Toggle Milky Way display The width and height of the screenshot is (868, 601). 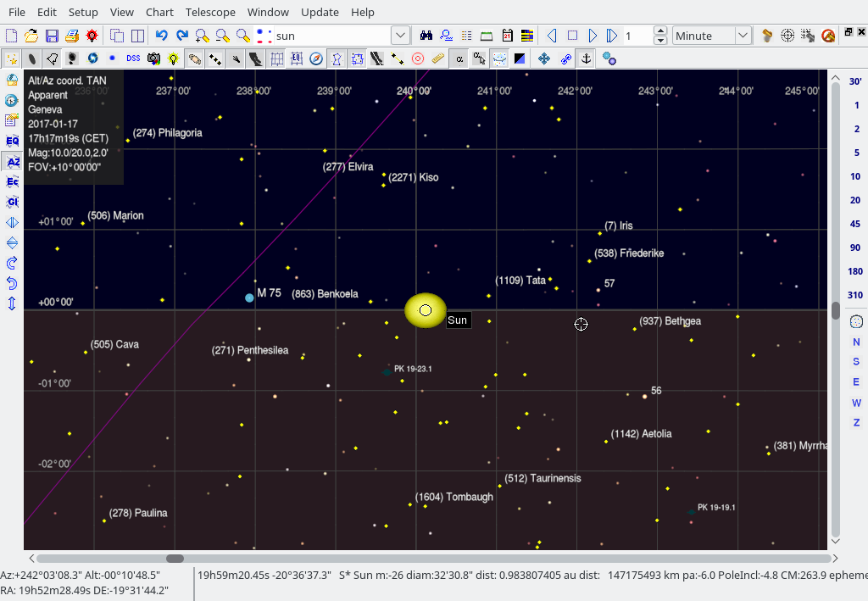[x=255, y=58]
